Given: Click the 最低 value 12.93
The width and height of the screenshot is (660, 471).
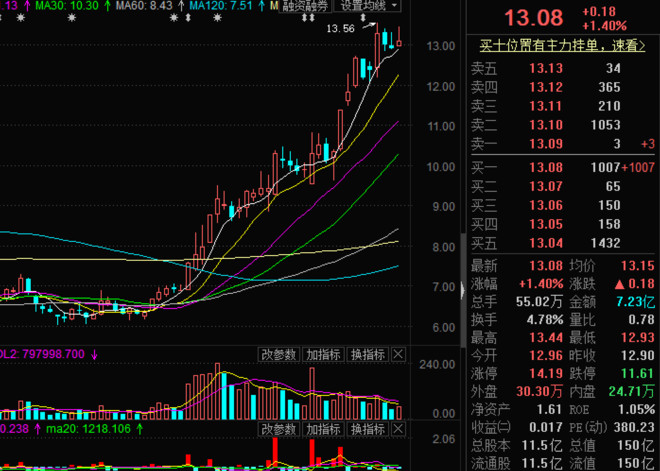Looking at the screenshot, I should tap(638, 338).
